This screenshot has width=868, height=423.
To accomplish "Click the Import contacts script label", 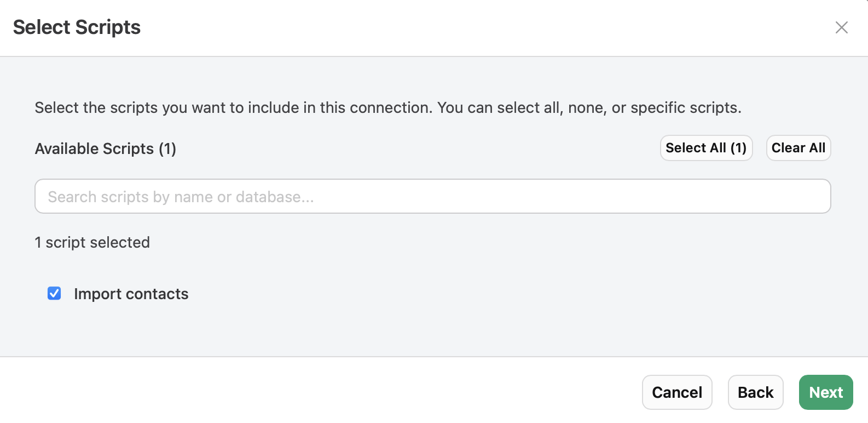I will pos(131,294).
